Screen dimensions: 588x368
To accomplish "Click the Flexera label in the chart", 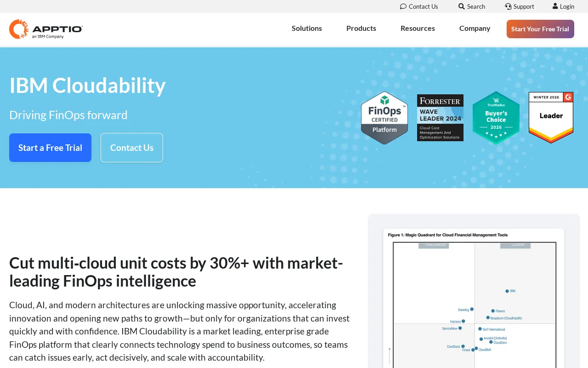I will (500, 311).
